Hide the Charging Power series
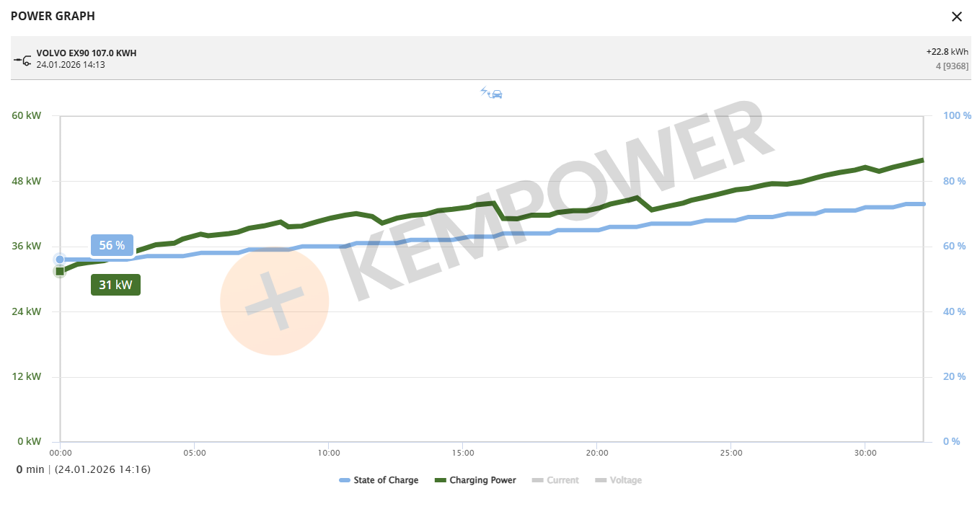 475,480
